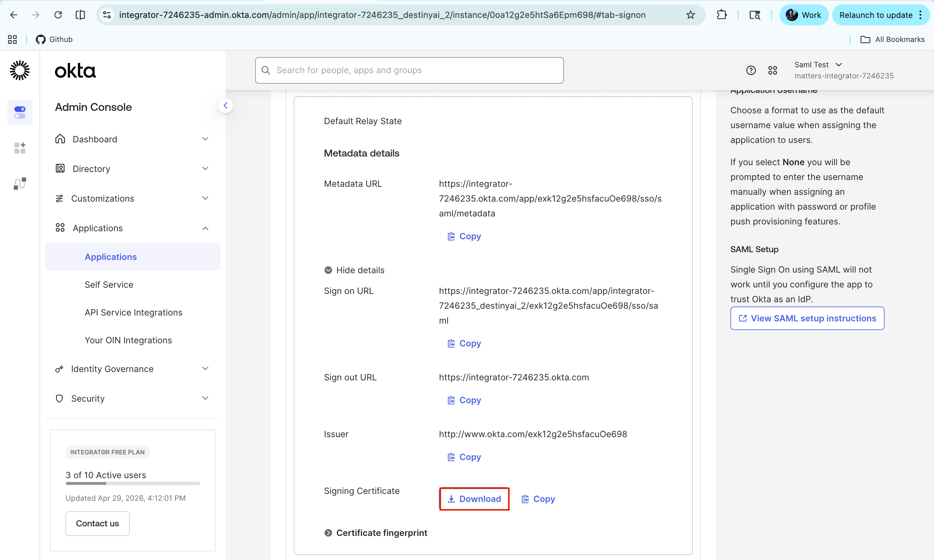Click the Sign out URL text value
This screenshot has height=560, width=934.
[513, 377]
